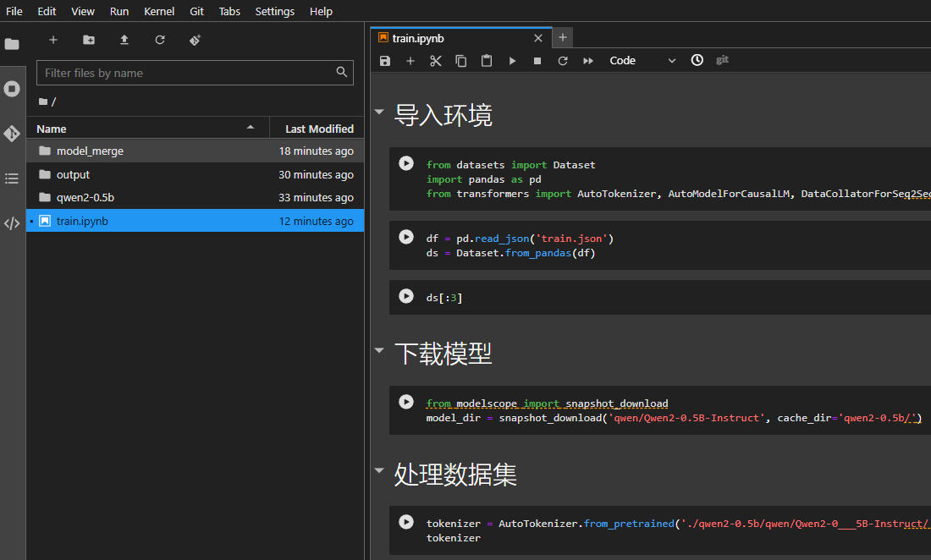Sort files by Last Modified column
Viewport: 931px width, 560px height.
pyautogui.click(x=319, y=129)
